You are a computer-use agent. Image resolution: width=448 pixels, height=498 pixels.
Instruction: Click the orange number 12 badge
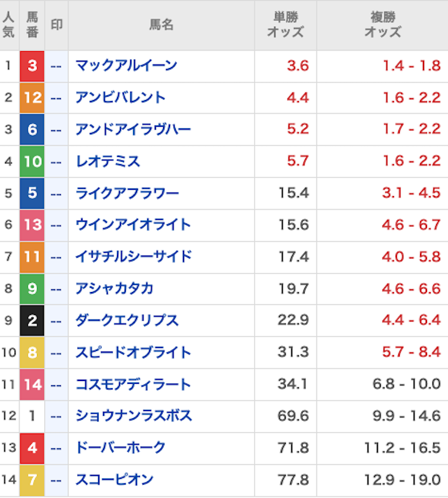tap(32, 98)
